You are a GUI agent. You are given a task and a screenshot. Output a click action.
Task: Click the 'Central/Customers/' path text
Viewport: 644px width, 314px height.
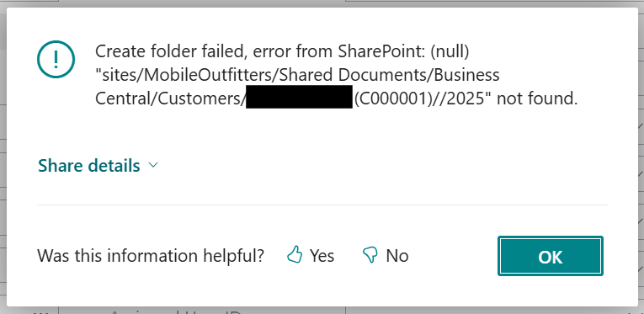(170, 98)
